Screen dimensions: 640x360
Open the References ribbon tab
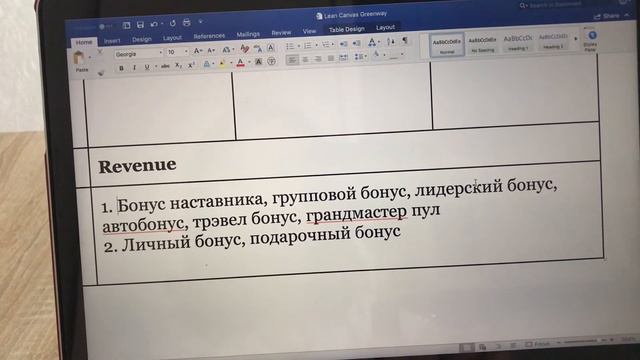(x=209, y=36)
